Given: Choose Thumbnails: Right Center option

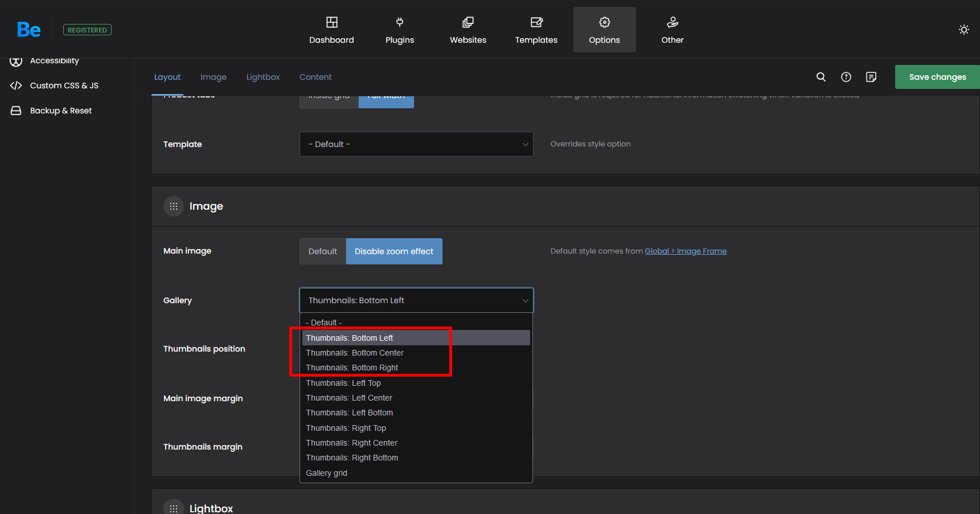Looking at the screenshot, I should 416,443.
